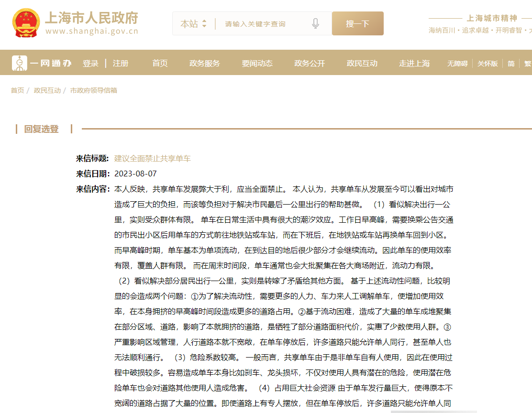The image size is (532, 413).
Task: Click the 登录 login link
Action: [90, 63]
